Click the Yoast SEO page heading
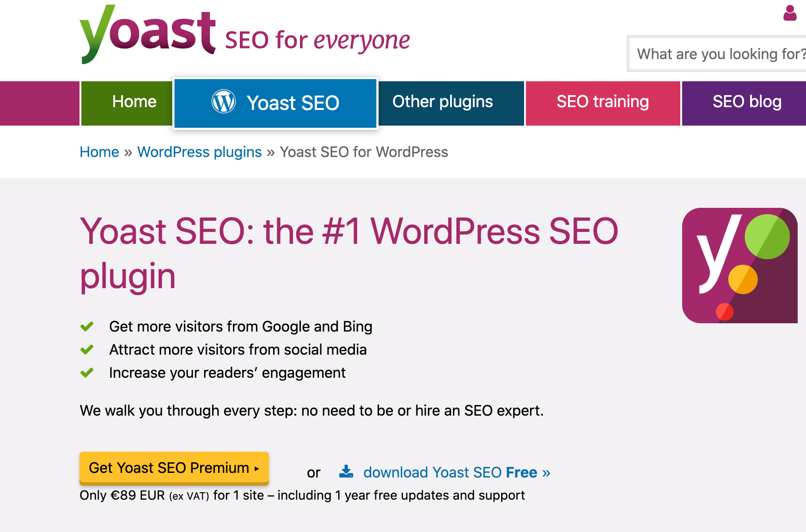 point(349,253)
